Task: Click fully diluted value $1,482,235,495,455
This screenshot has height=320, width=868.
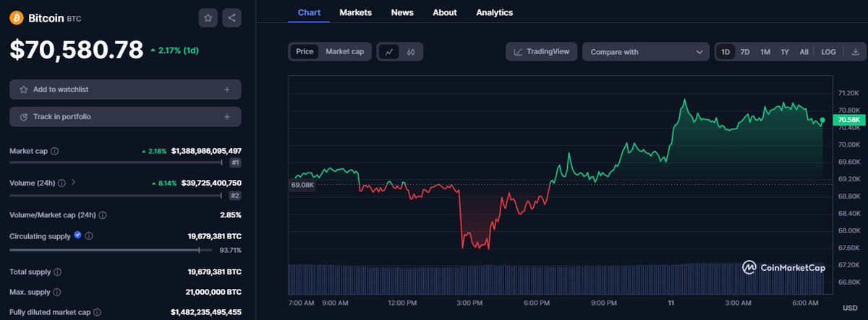Action: pos(206,313)
